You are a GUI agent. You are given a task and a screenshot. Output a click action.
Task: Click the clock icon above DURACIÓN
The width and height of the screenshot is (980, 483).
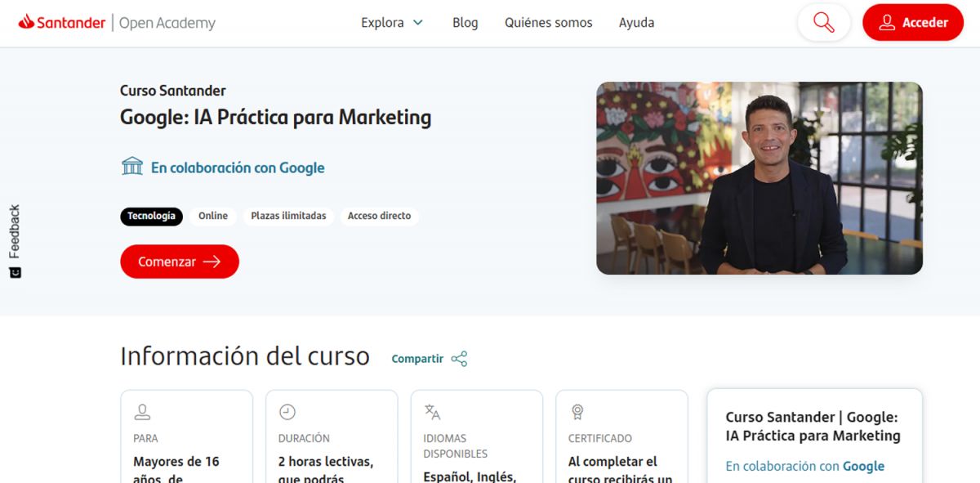pyautogui.click(x=287, y=412)
